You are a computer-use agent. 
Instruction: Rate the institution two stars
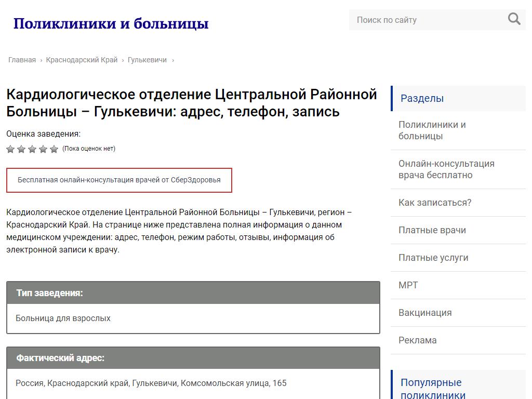[21, 149]
